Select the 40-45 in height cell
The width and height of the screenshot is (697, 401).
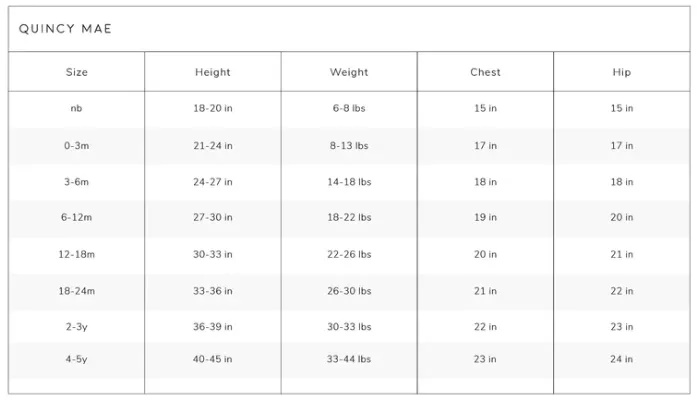click(212, 359)
